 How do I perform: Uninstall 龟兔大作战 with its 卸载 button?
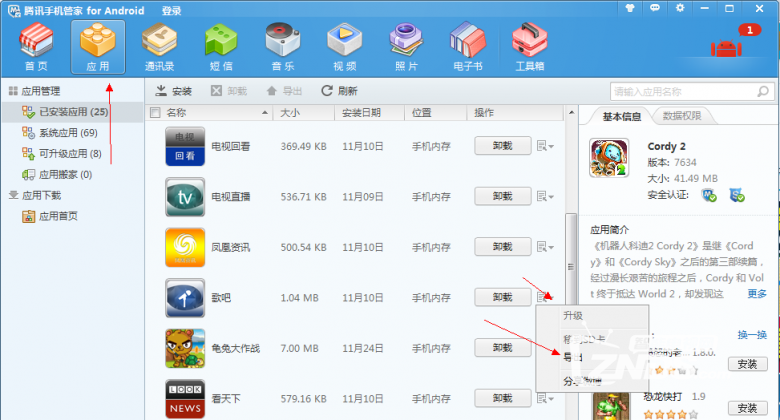tap(502, 347)
